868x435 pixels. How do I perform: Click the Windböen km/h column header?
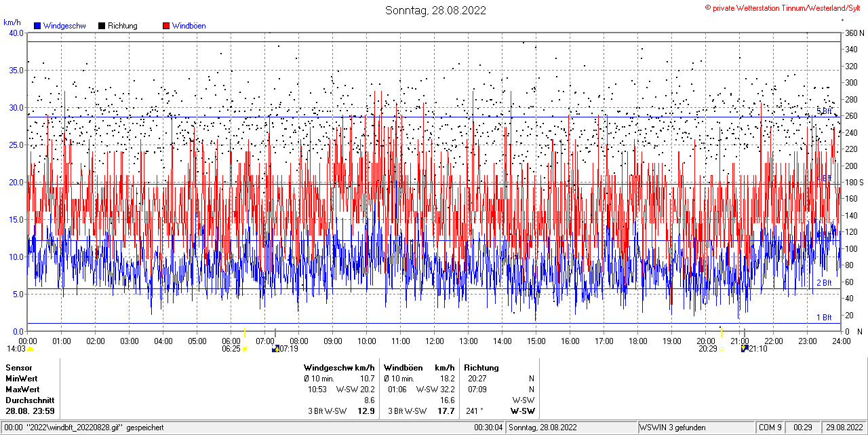(x=419, y=367)
